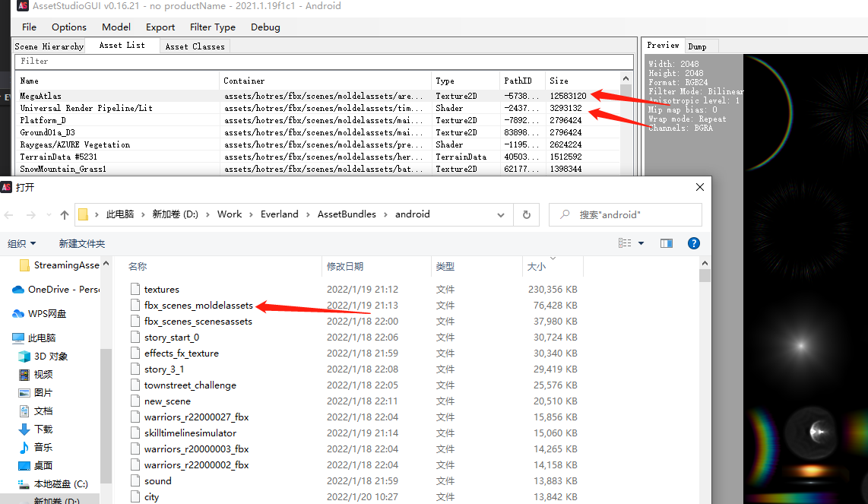Select the 本地磁盘 (C:) drive
The image size is (868, 504).
(61, 484)
